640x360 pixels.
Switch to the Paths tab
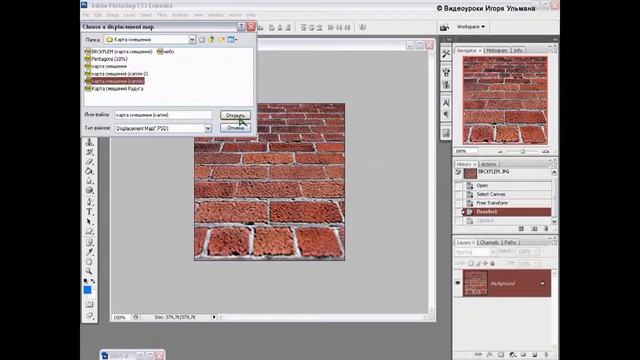coord(510,242)
